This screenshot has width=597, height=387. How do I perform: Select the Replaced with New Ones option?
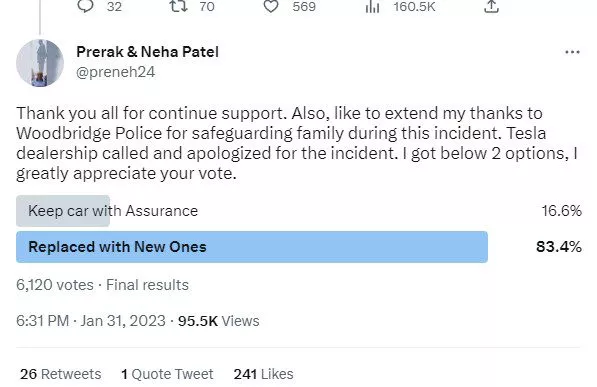click(x=252, y=247)
